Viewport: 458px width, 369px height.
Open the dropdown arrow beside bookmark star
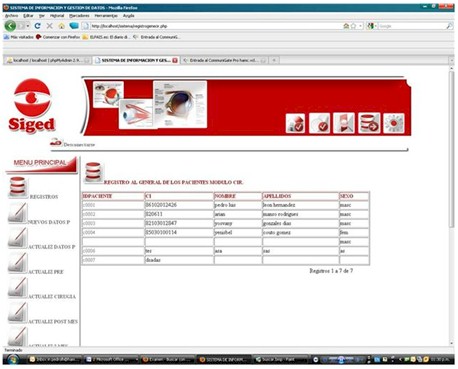pos(360,26)
